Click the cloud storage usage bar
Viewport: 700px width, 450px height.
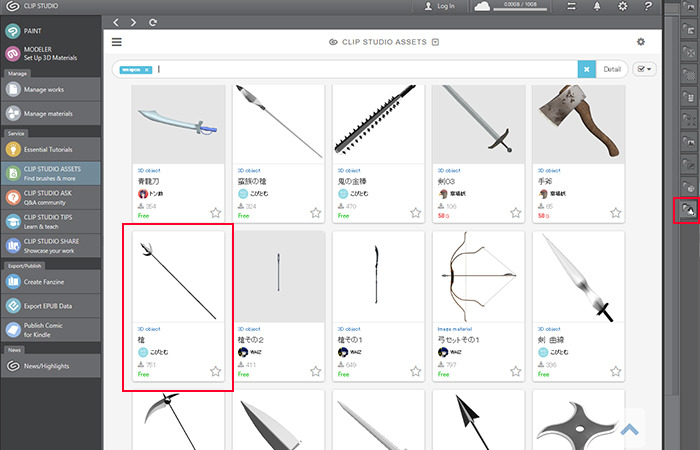pyautogui.click(x=520, y=9)
